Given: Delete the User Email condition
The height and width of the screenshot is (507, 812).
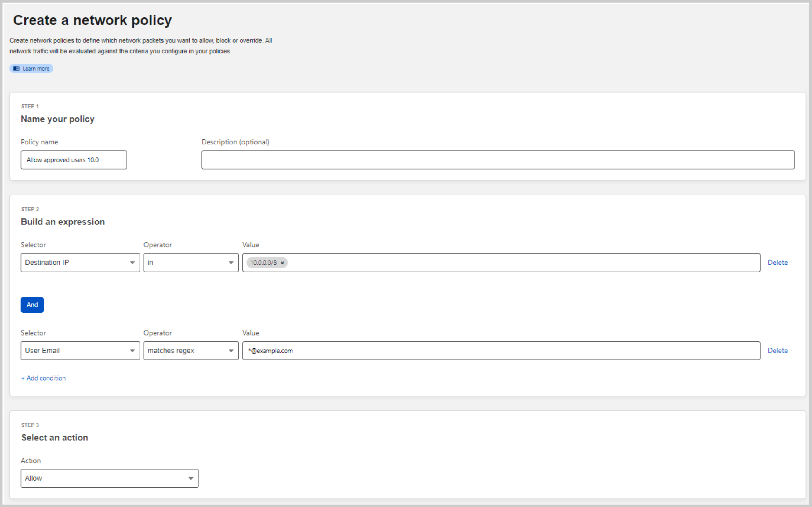Looking at the screenshot, I should pyautogui.click(x=778, y=351).
